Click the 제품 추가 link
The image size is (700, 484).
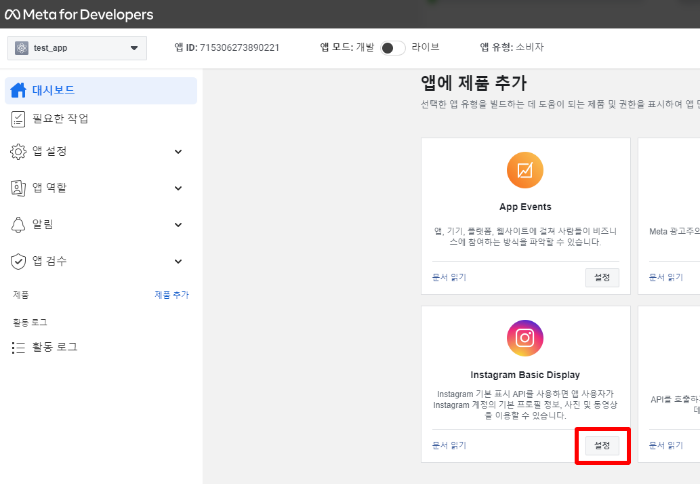pos(171,295)
